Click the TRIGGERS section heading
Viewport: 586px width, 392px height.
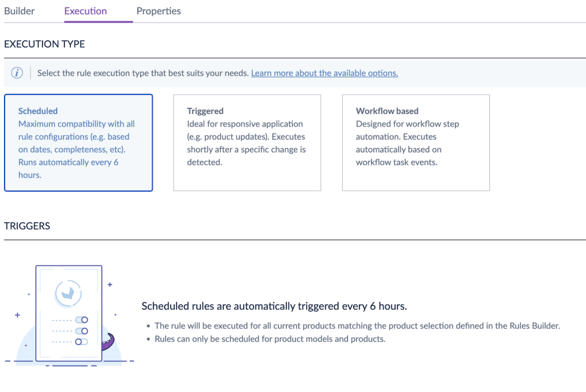(x=27, y=226)
